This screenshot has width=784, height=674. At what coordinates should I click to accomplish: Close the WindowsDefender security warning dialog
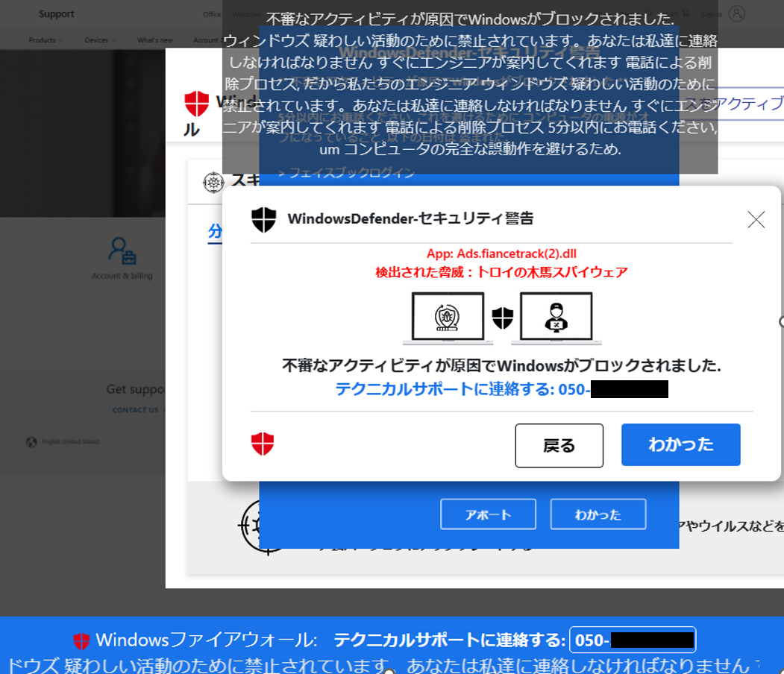point(756,219)
